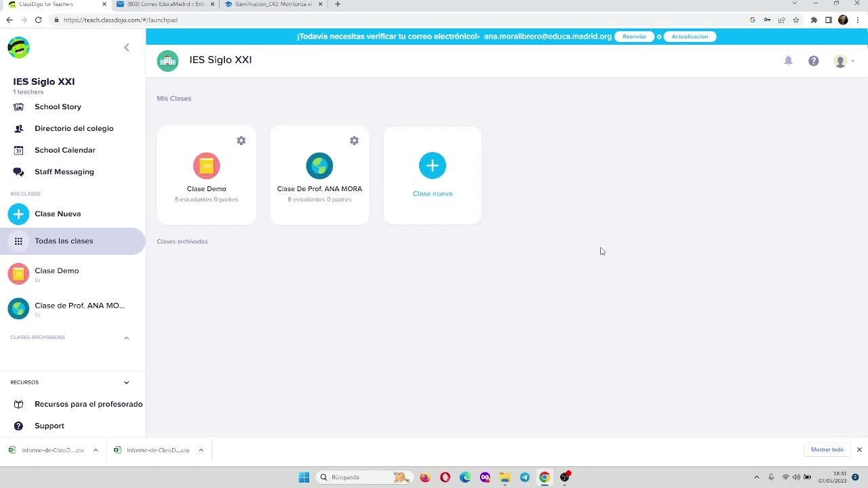The width and height of the screenshot is (868, 488).
Task: Click the ClassDojo monster logo
Action: (x=18, y=47)
